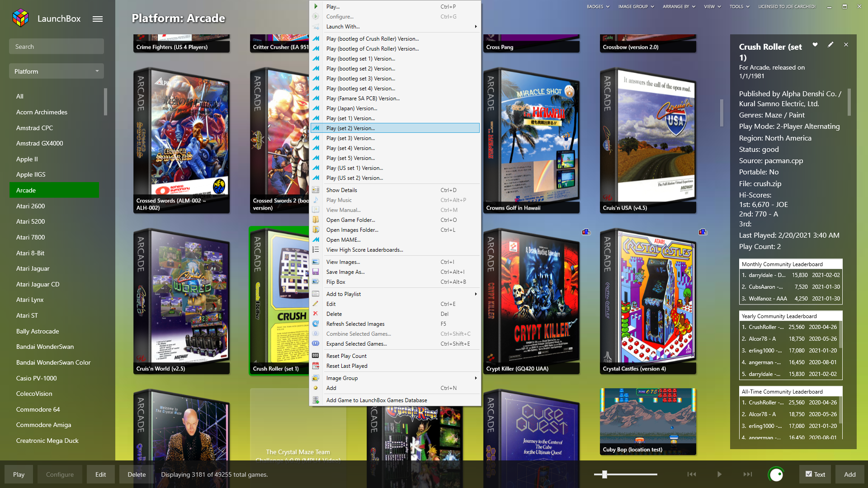Select Play (set 2) Version menu entry

pos(395,128)
